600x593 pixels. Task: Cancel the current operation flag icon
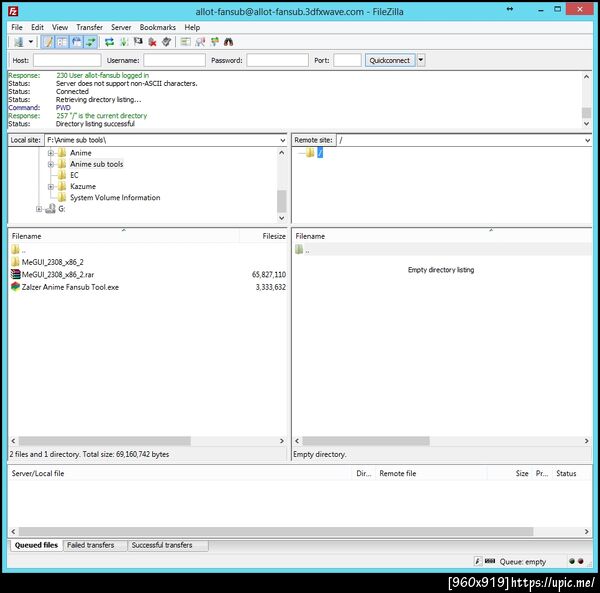(x=138, y=42)
